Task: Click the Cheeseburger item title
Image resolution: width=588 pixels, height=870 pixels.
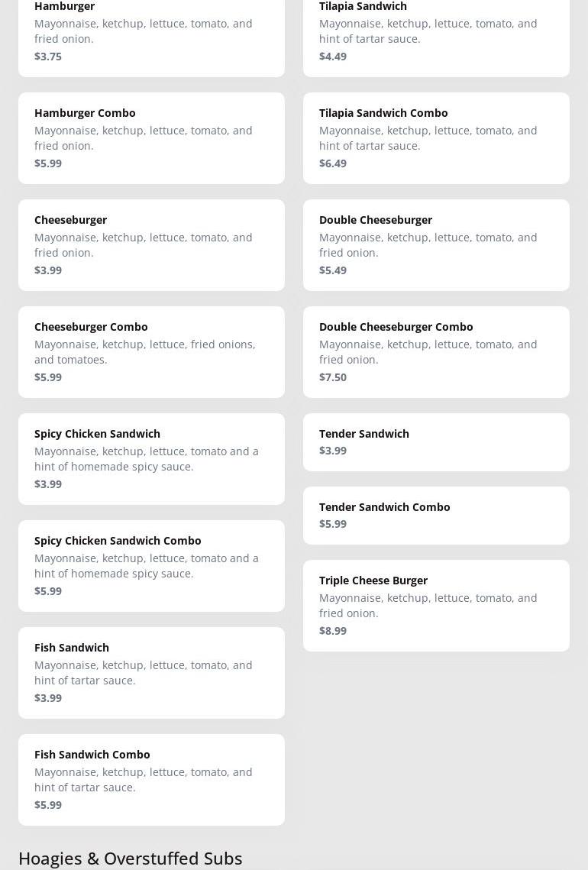Action: [70, 220]
